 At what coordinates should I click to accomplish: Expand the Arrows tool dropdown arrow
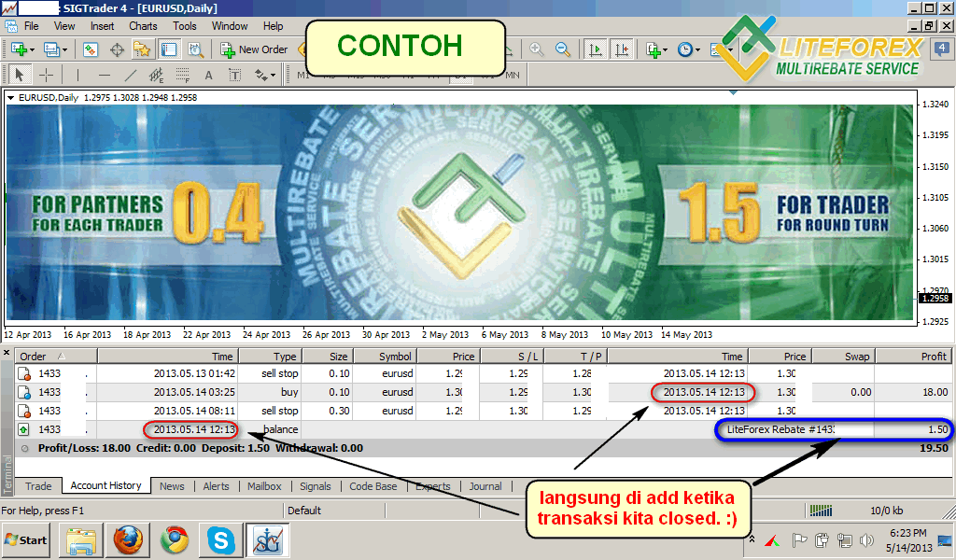pos(274,75)
